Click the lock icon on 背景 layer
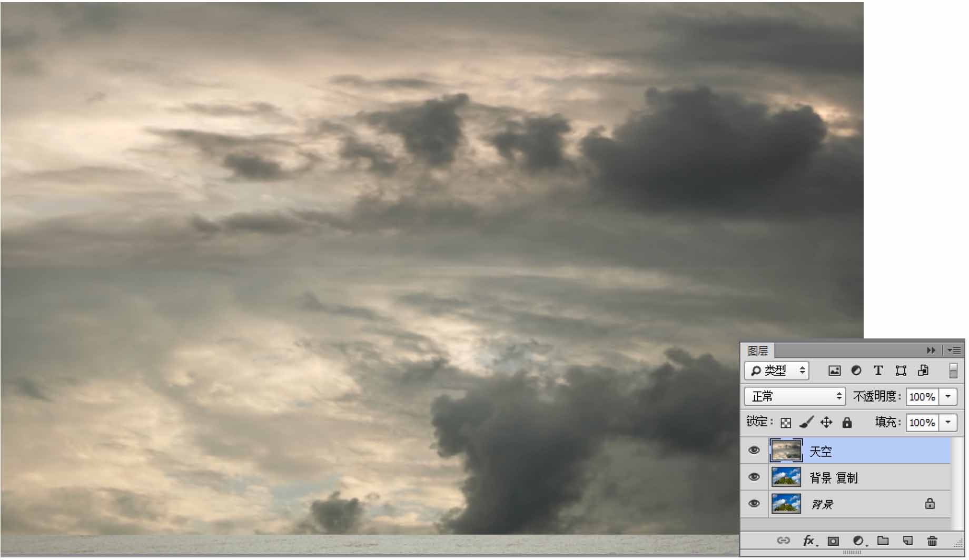 [x=930, y=504]
